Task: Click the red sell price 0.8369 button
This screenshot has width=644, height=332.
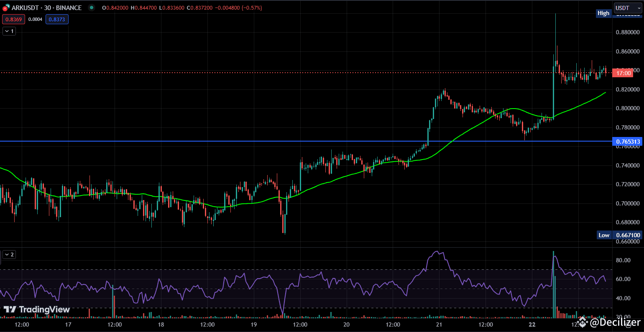Action: (13, 19)
